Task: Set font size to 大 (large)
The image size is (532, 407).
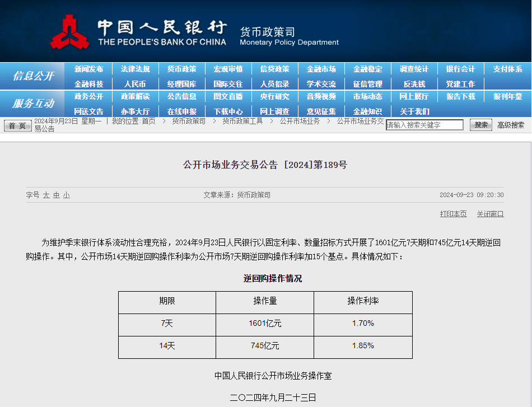Action: tap(46, 195)
